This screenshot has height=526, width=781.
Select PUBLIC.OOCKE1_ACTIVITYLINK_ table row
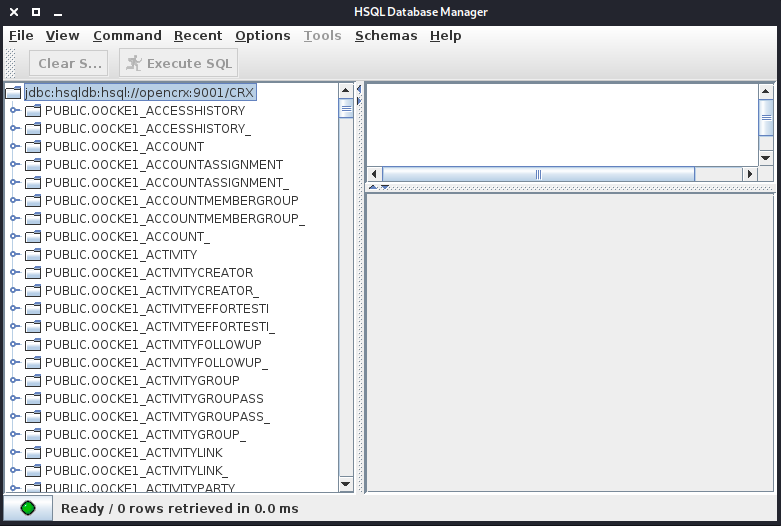click(136, 470)
